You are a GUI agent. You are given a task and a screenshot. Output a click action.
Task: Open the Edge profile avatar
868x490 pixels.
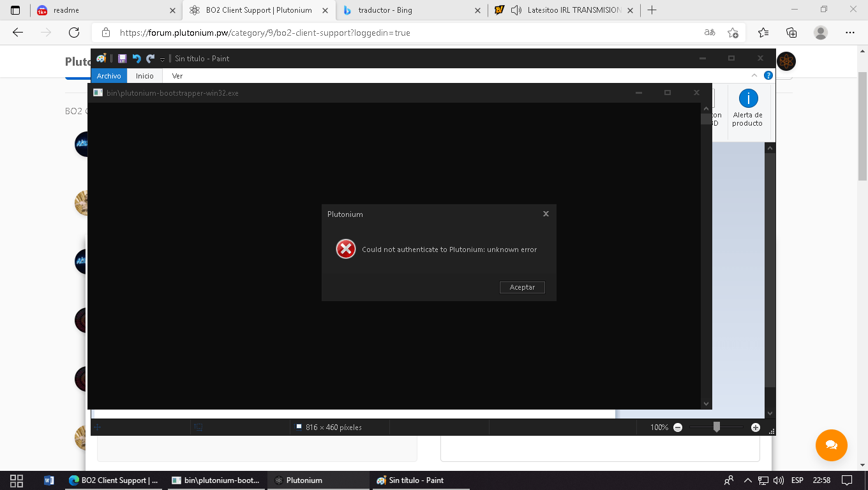(821, 33)
